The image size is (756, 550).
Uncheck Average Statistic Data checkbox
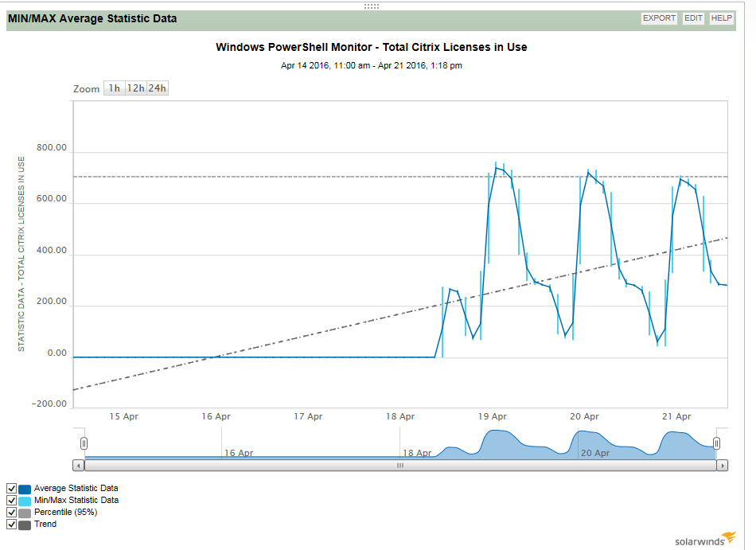pyautogui.click(x=12, y=488)
